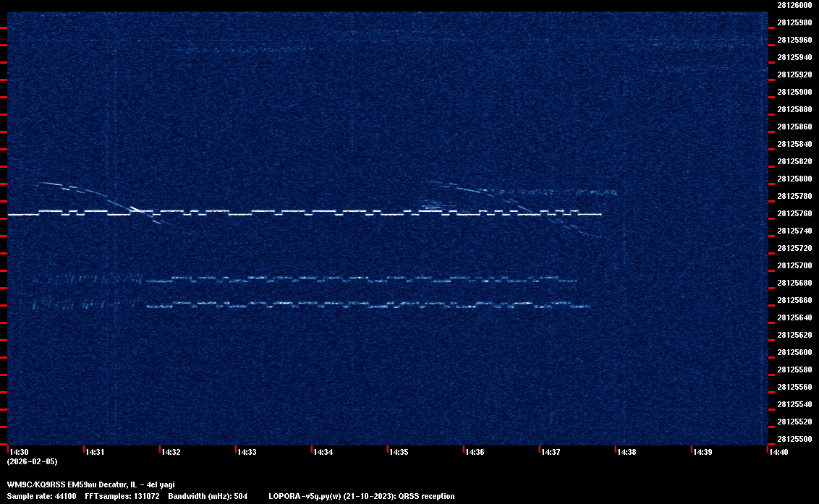Click the faint keyed trace near 28125680

pos(362,278)
